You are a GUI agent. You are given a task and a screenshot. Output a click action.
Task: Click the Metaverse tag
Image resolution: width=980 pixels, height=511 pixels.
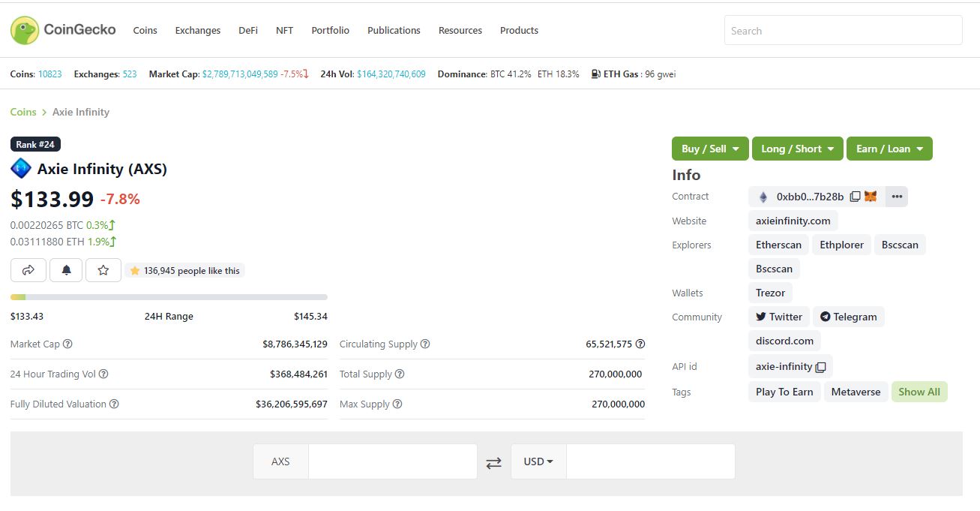[x=856, y=392]
